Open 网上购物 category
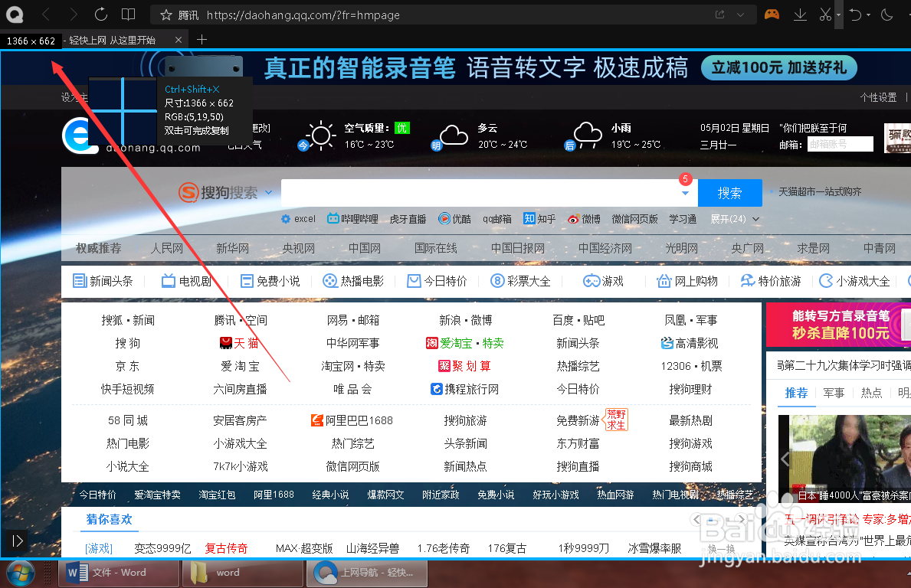911x588 pixels. [x=687, y=281]
